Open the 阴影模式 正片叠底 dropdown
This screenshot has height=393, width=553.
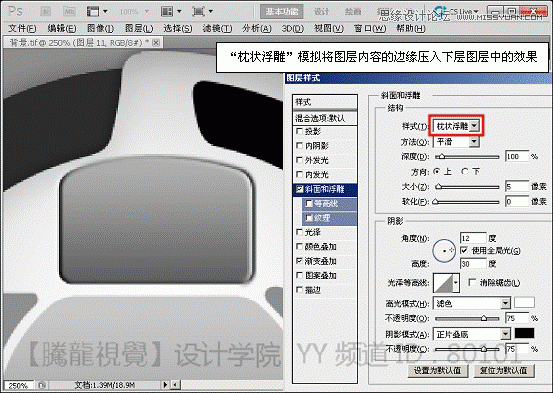472,334
